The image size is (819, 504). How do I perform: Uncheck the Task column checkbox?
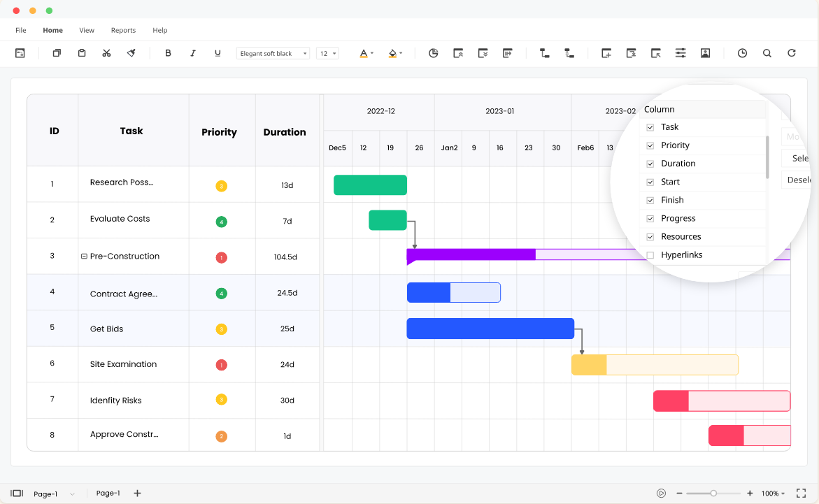coord(650,127)
